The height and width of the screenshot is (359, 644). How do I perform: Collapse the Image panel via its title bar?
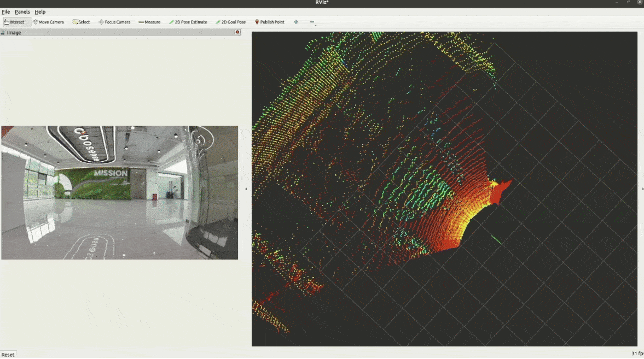point(109,32)
